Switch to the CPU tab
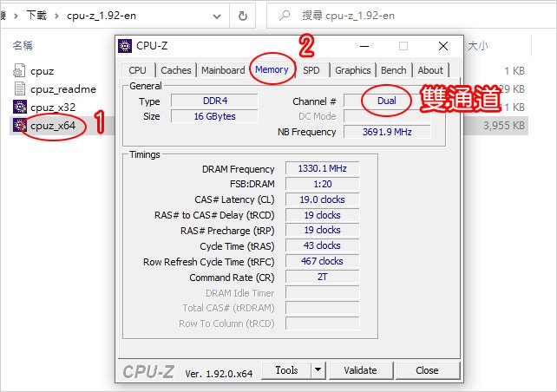 (137, 70)
